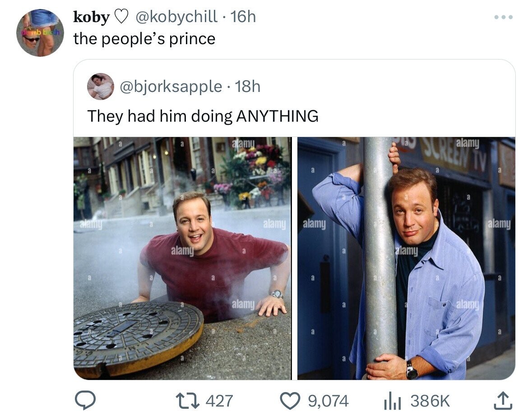This screenshot has width=532, height=416.
Task: Open quoted tweet text 'They had him doing ANYTHING'
Action: click(203, 116)
